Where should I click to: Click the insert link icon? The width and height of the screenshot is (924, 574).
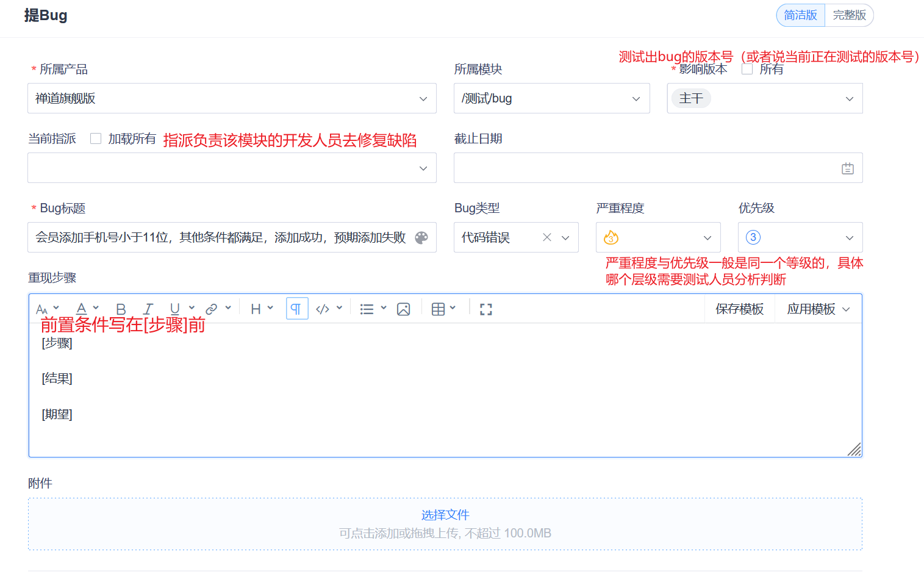pos(212,309)
